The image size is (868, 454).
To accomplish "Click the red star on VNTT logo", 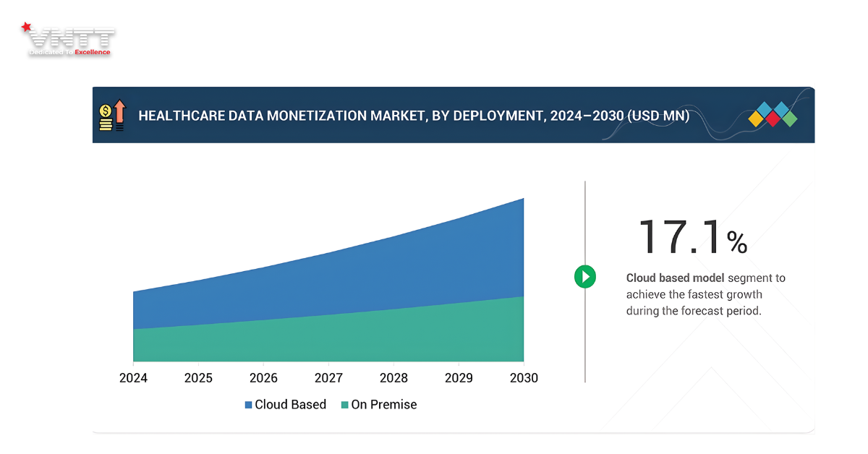I will coord(27,27).
